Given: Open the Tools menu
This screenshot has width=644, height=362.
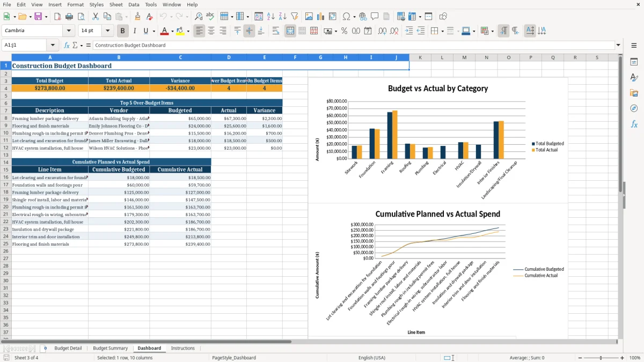Looking at the screenshot, I should (151, 4).
